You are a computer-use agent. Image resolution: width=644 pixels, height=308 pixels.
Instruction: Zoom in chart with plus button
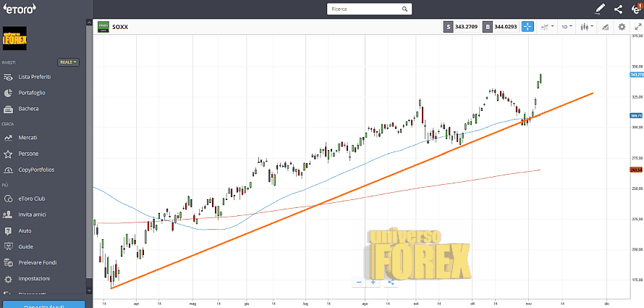pos(373,281)
